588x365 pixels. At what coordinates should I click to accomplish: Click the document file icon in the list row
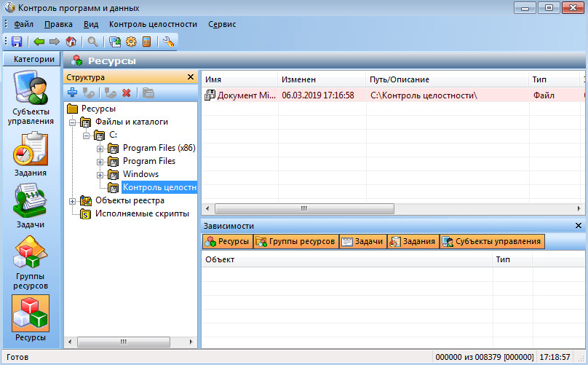[x=210, y=95]
